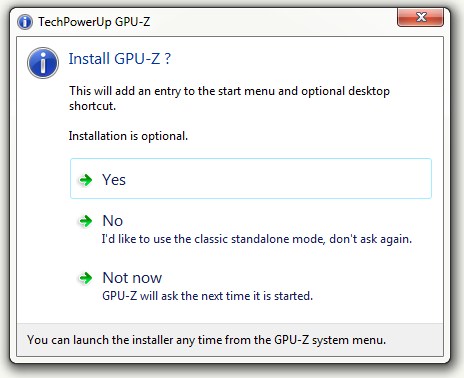Click the 'Install GPU-Z ?' heading
The image size is (464, 378).
pos(120,59)
